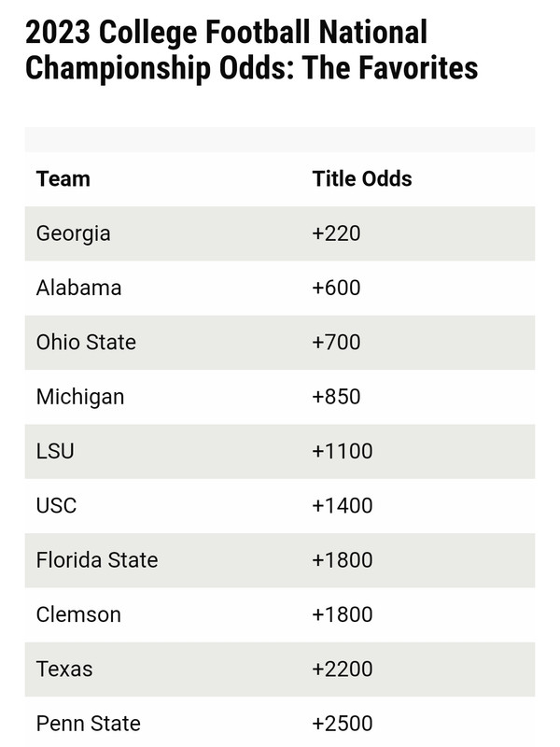Click Texas's +2200 title odds
Viewport: 560px width, 747px height.
(x=343, y=669)
